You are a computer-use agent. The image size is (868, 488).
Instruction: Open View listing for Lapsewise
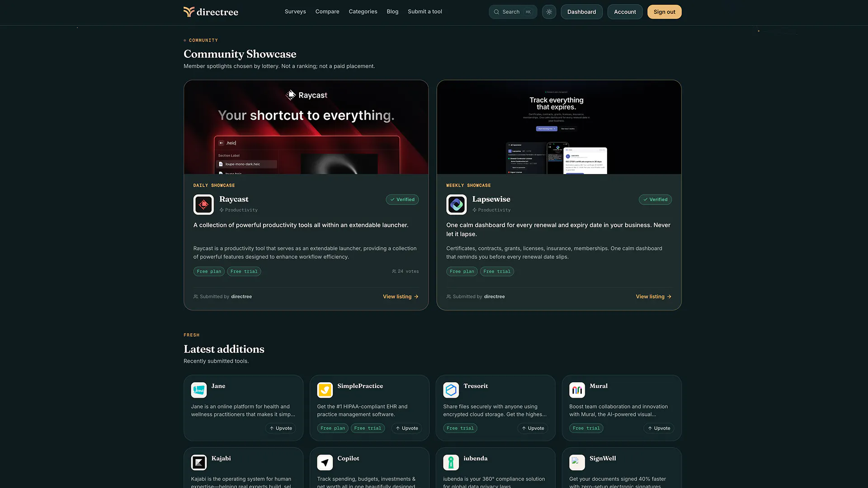(x=654, y=296)
